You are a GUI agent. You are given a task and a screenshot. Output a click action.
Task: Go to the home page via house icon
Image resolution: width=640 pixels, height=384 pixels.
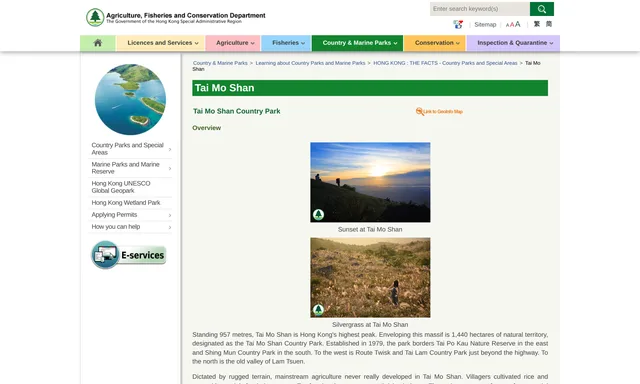(x=98, y=43)
